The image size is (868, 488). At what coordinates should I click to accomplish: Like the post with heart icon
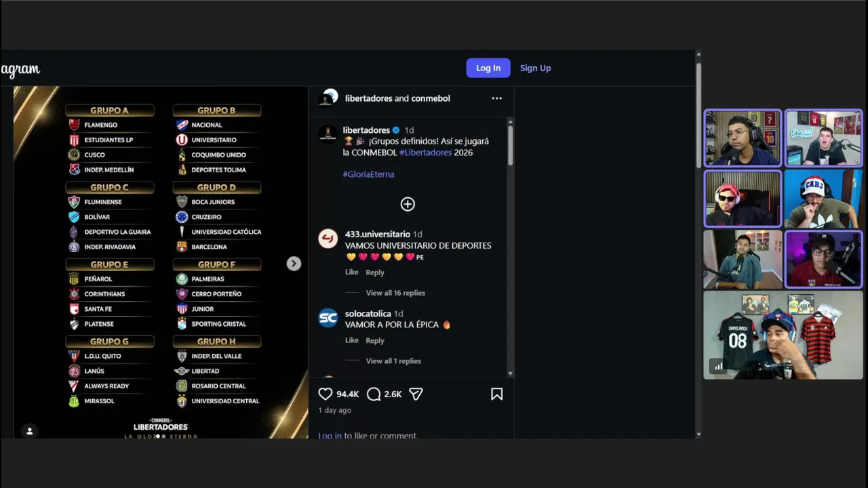click(x=325, y=394)
